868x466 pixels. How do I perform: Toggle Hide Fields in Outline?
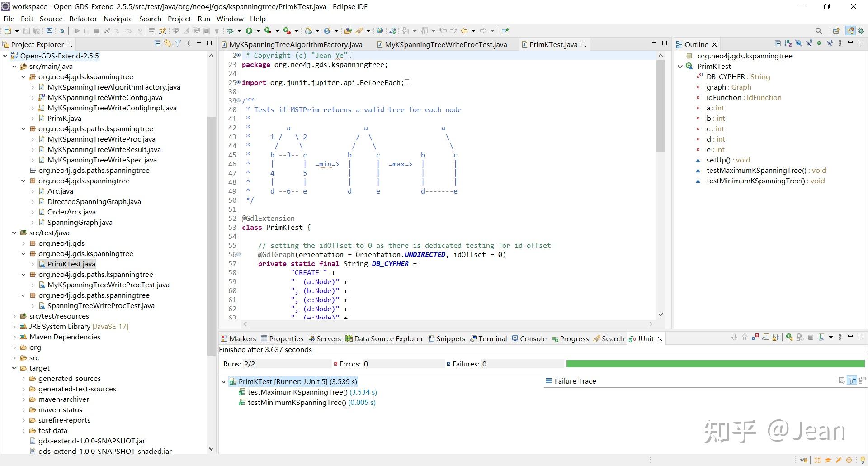point(798,43)
